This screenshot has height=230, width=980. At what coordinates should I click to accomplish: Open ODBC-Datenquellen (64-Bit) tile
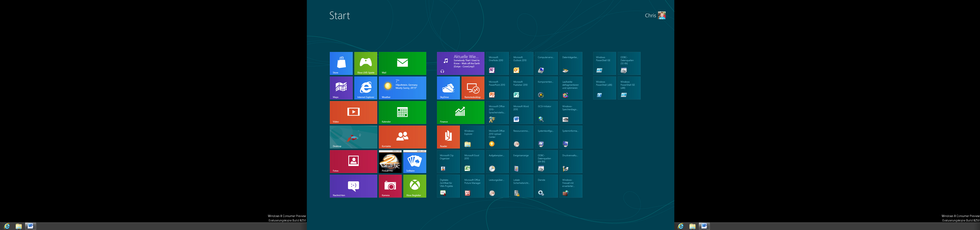point(546,161)
